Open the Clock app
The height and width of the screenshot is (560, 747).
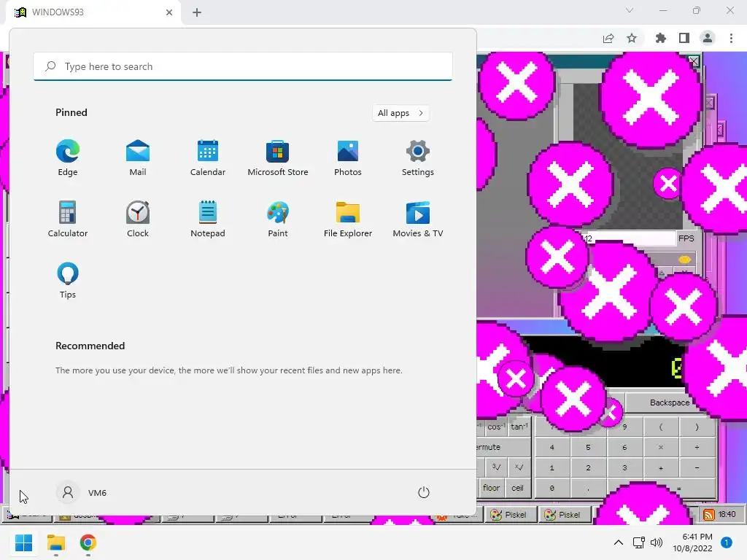[138, 219]
